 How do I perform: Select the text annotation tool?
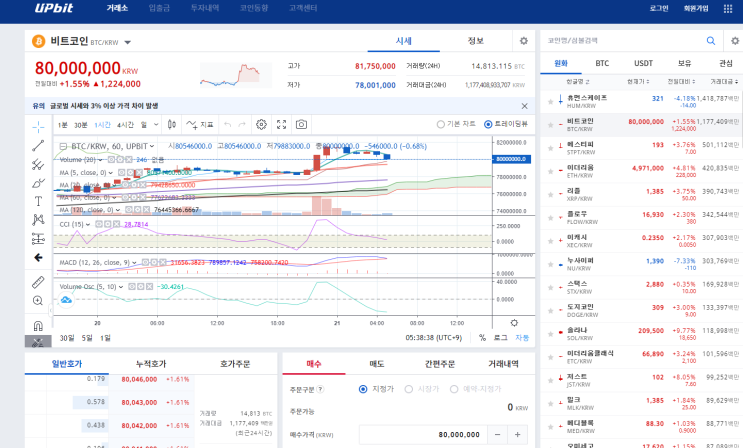coord(38,201)
